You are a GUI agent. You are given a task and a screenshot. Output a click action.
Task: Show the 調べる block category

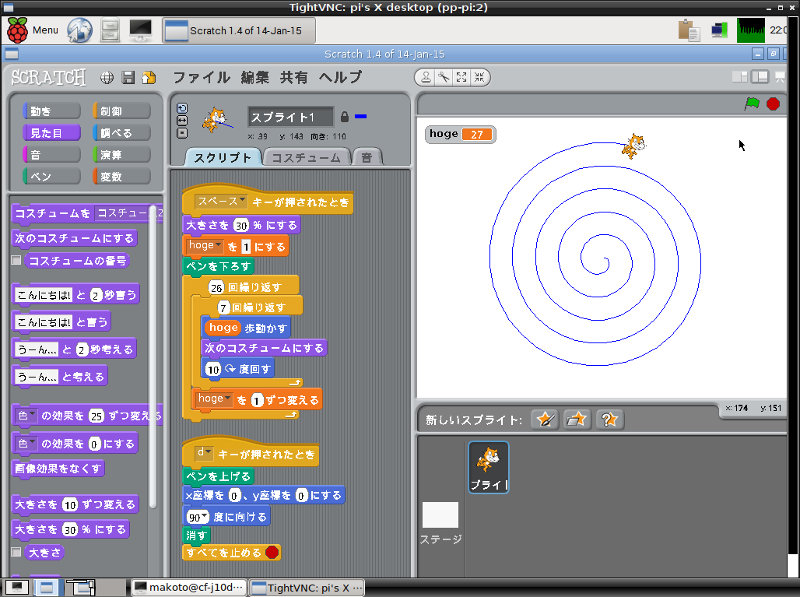[122, 133]
